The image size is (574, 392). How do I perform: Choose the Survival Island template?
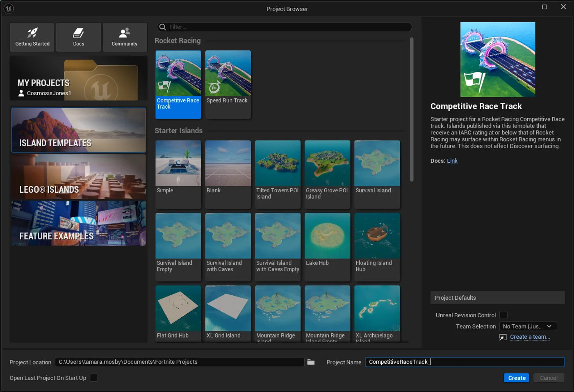click(377, 174)
